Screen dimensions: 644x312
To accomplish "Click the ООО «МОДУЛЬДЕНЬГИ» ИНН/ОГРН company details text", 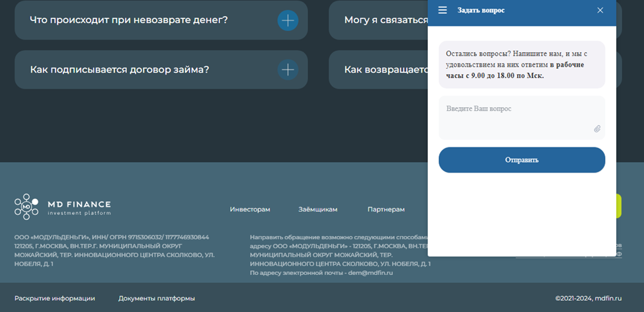I will pyautogui.click(x=114, y=251).
